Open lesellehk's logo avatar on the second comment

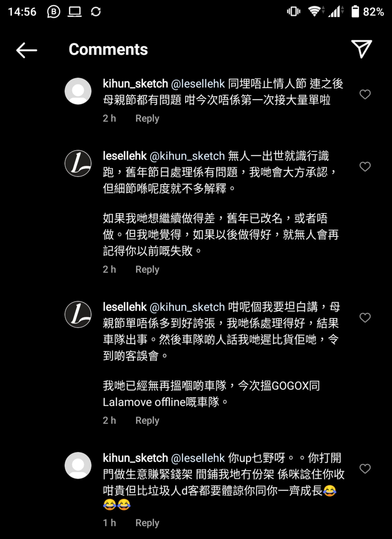pyautogui.click(x=78, y=163)
